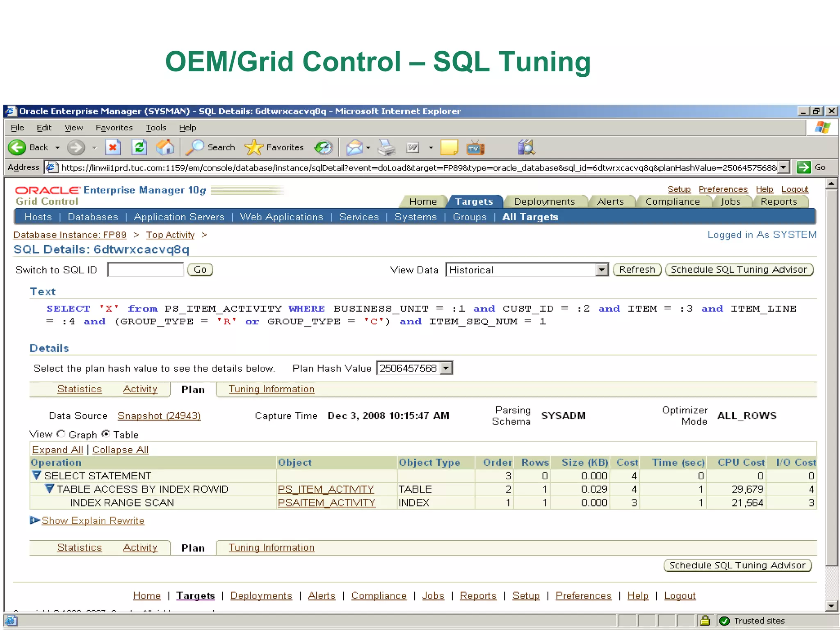Viewport: 840px width, 630px height.
Task: Reload page with the Refresh icon
Action: pyautogui.click(x=139, y=147)
